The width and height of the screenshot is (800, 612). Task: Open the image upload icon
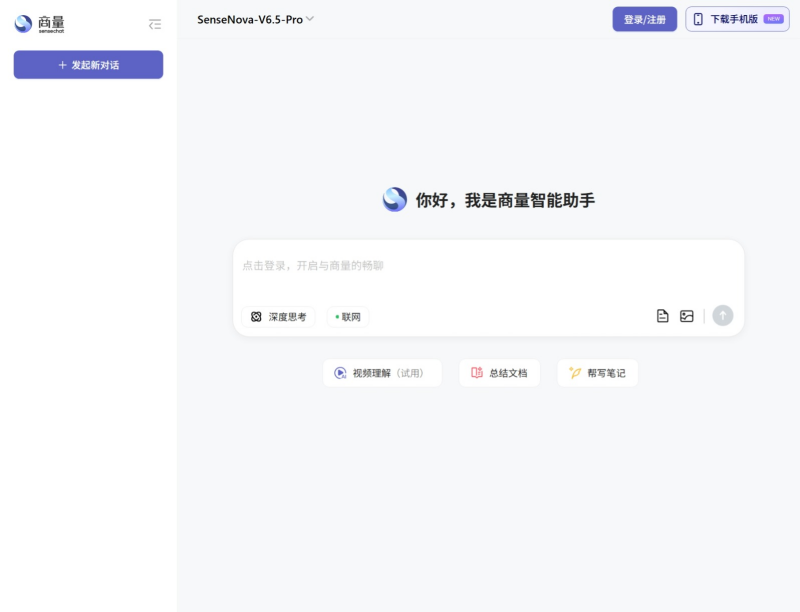point(686,315)
